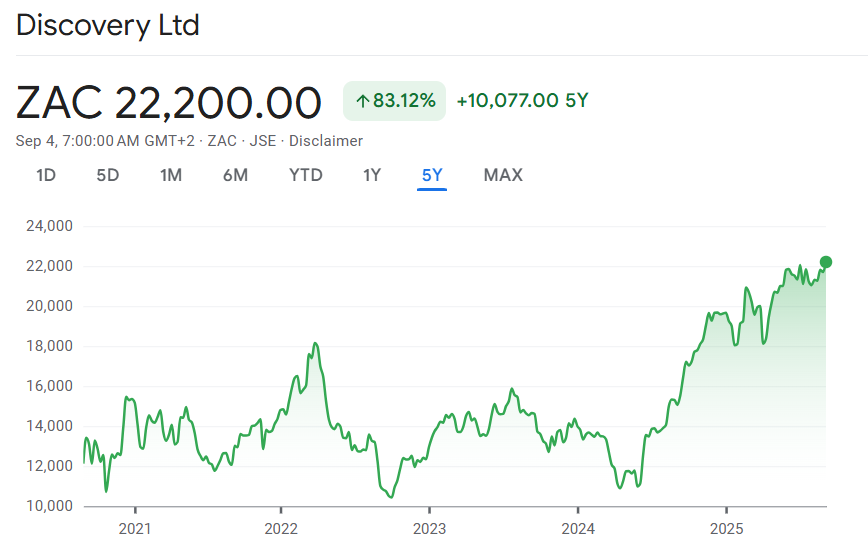Click the 14,000 y-axis label
Screen dimensions: 868x551
[x=49, y=426]
